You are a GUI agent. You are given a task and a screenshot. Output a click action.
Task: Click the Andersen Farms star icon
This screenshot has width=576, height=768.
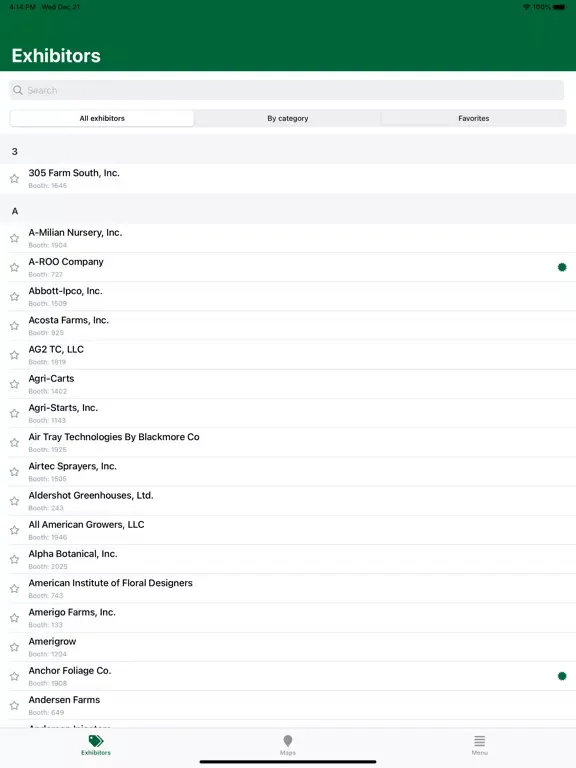point(15,705)
